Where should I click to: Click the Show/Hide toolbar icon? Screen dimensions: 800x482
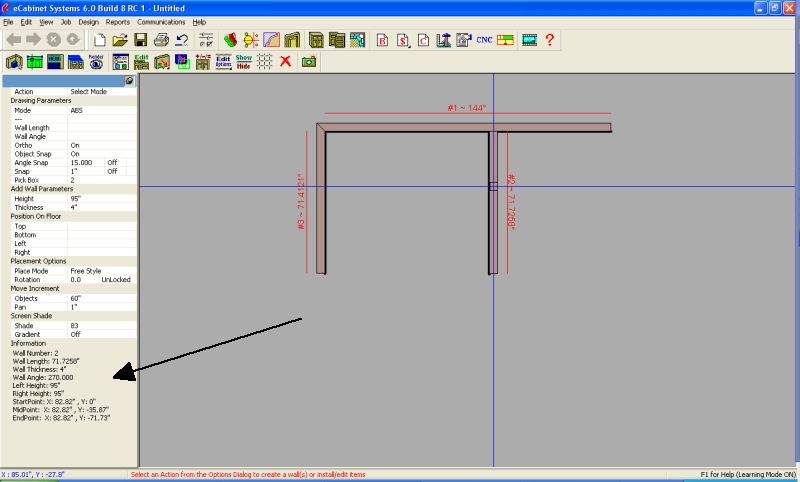click(244, 61)
